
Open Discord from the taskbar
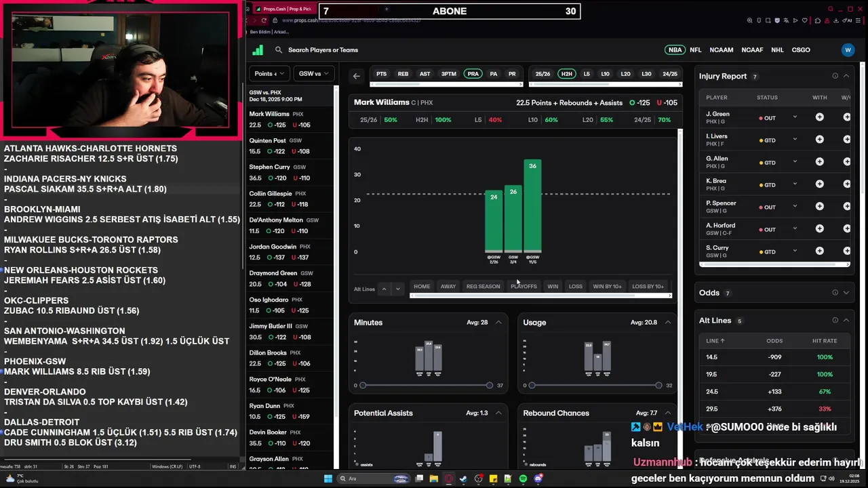pyautogui.click(x=538, y=479)
